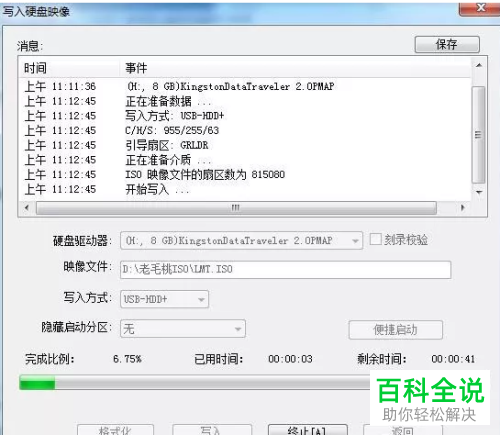The image size is (500, 435).
Task: Click the 返回 button
Action: [403, 430]
